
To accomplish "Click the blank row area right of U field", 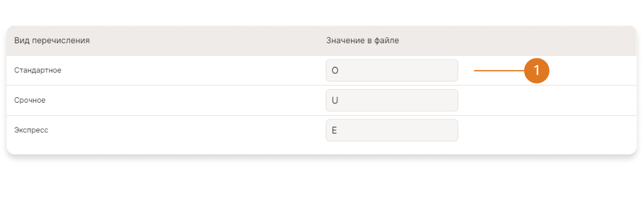I will click(x=546, y=100).
